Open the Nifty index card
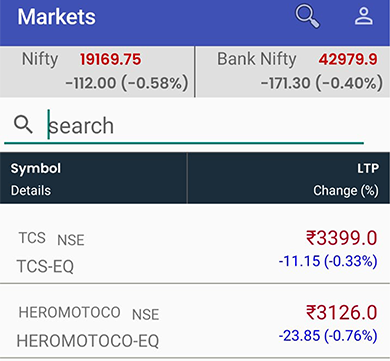Image resolution: width=390 pixels, height=361 pixels. click(97, 72)
